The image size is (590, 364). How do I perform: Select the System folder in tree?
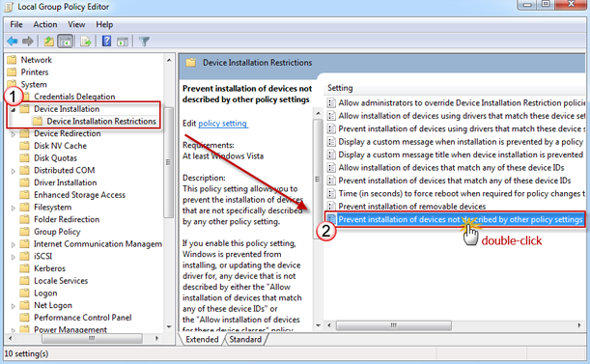[34, 84]
